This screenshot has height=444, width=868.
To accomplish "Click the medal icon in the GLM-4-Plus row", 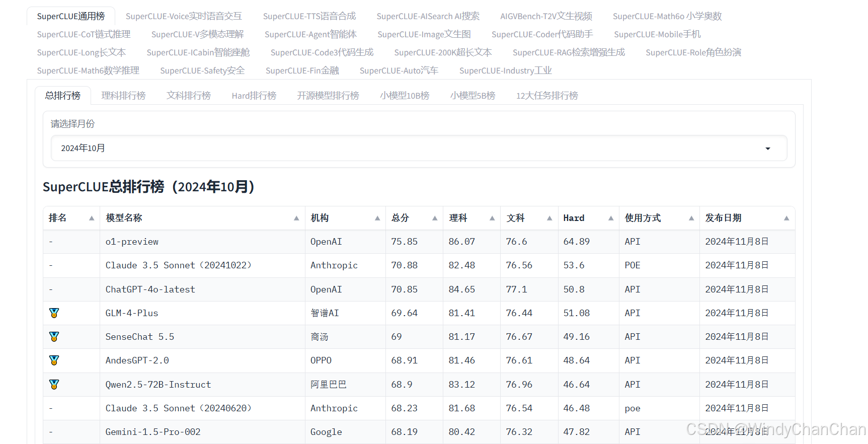I will point(54,313).
